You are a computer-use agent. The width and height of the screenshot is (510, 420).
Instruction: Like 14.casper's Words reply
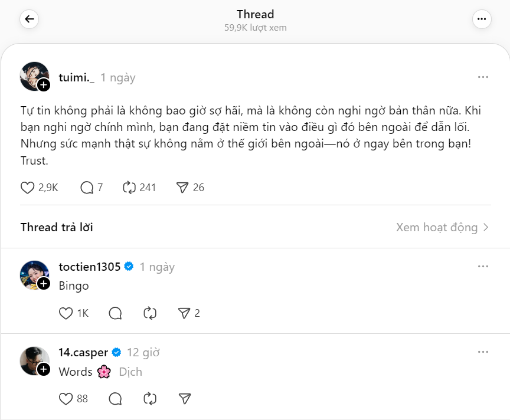click(66, 399)
